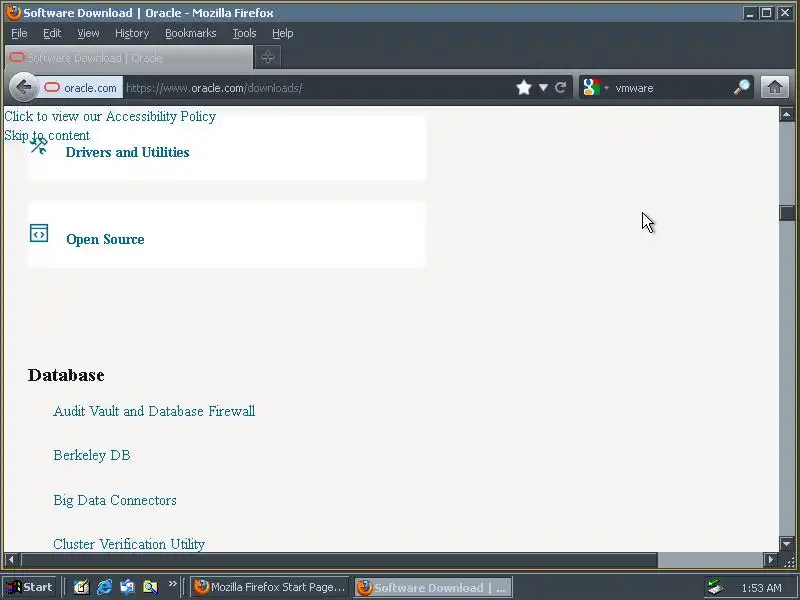Click the horizontal scrollbar right arrow
The height and width of the screenshot is (600, 800).
[x=770, y=560]
